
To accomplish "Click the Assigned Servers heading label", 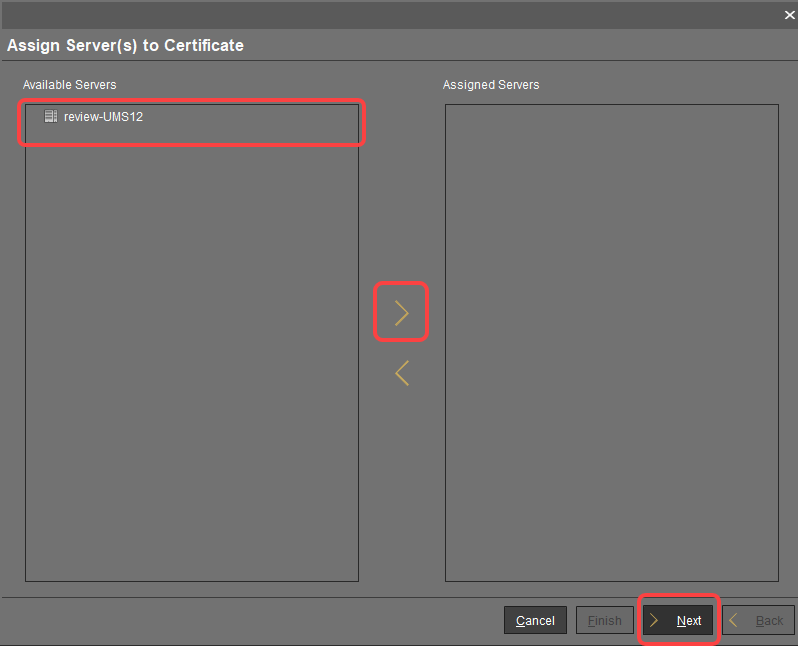I will 491,85.
